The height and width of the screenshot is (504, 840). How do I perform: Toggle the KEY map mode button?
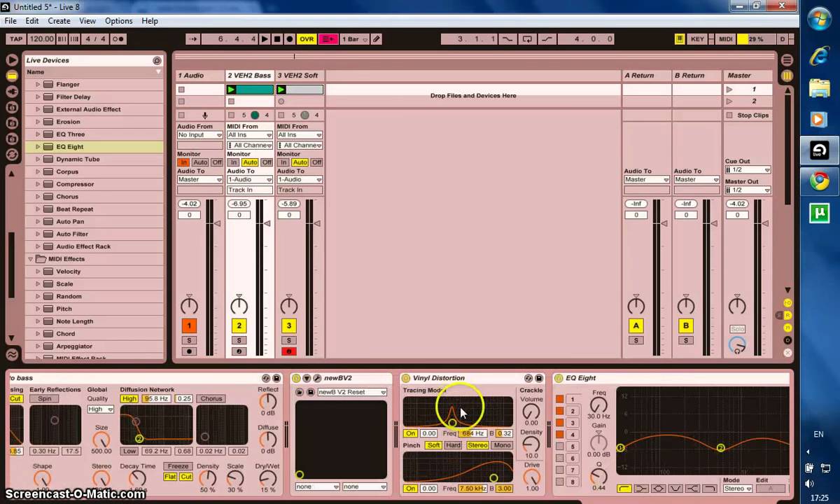(x=697, y=39)
